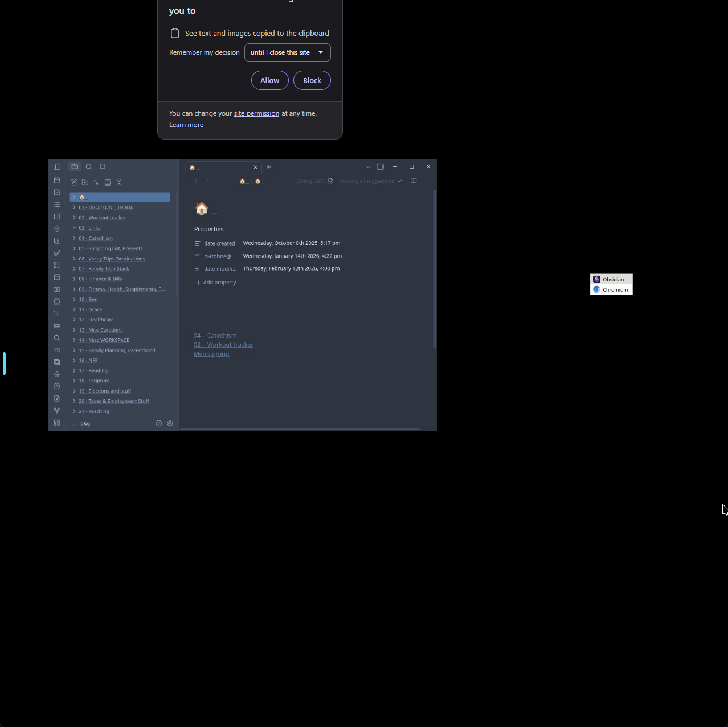The image size is (728, 727).
Task: Toggle the left sidebar
Action: tap(57, 167)
